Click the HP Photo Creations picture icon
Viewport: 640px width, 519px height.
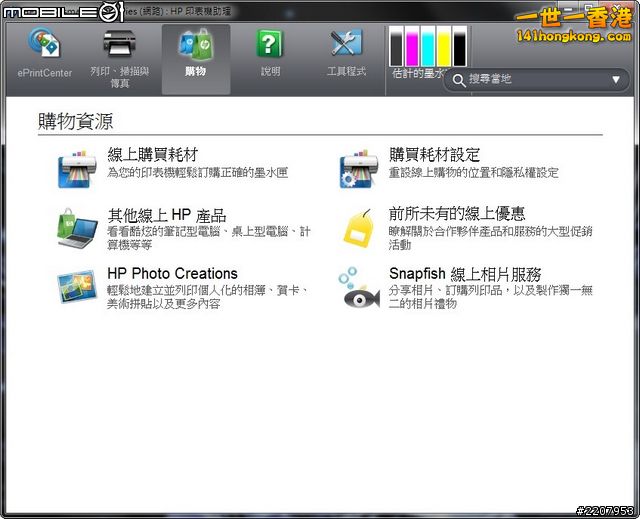[x=75, y=287]
